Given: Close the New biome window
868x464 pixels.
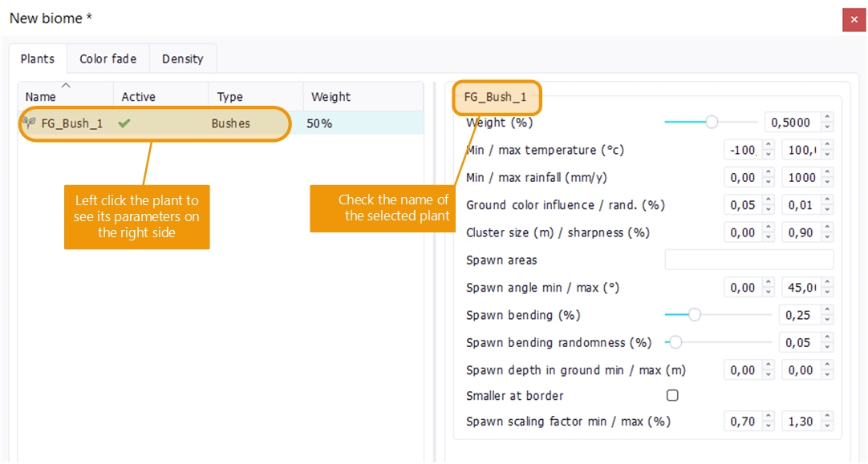Looking at the screenshot, I should pos(854,20).
